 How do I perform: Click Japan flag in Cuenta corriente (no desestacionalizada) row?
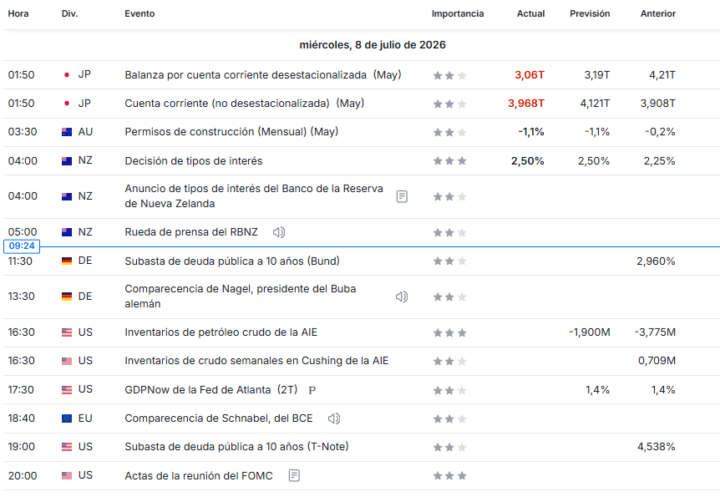pos(67,103)
